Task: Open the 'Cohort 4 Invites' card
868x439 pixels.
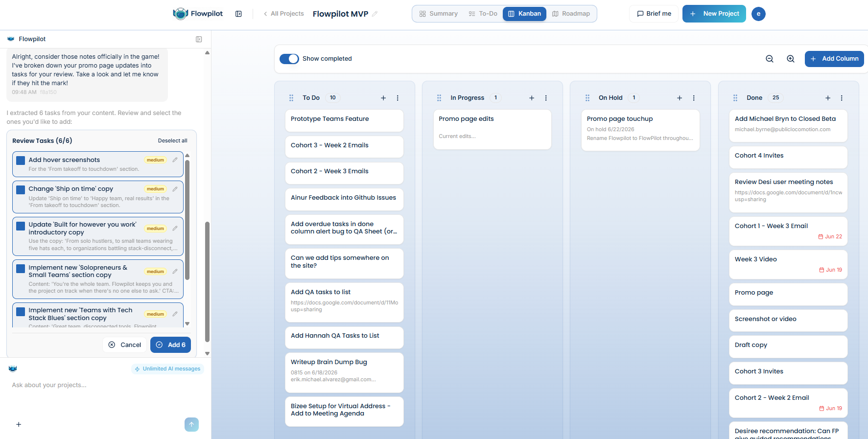Action: tap(788, 157)
